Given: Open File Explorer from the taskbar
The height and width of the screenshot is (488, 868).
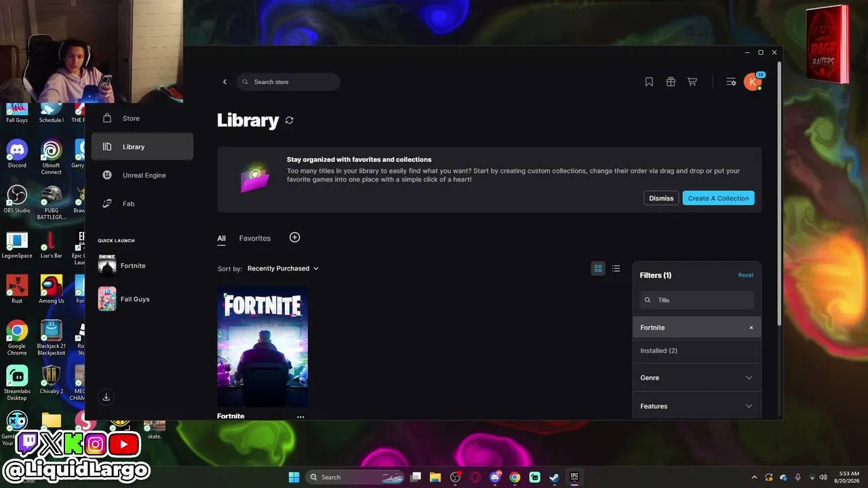Looking at the screenshot, I should point(435,477).
